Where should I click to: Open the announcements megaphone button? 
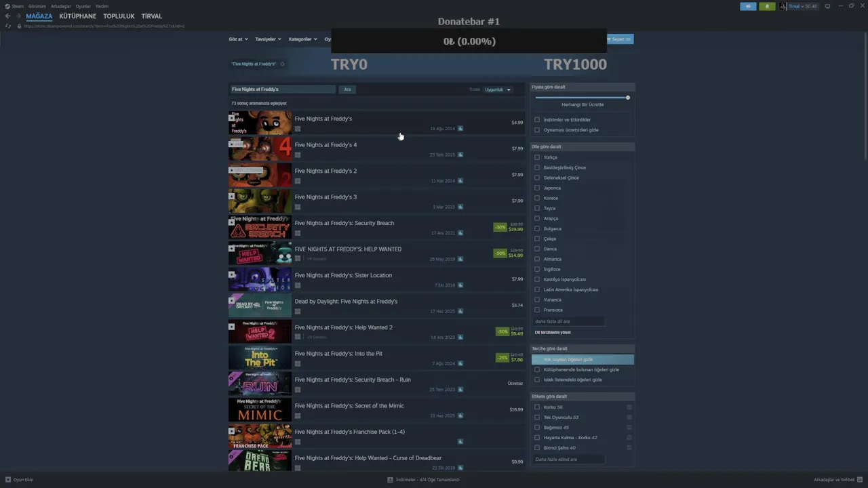click(748, 6)
